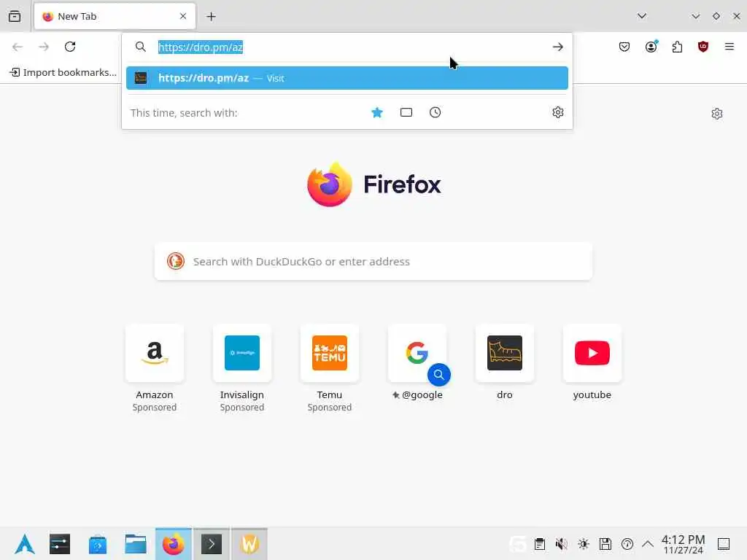Search with History clock icon
The image size is (747, 560).
tap(435, 112)
